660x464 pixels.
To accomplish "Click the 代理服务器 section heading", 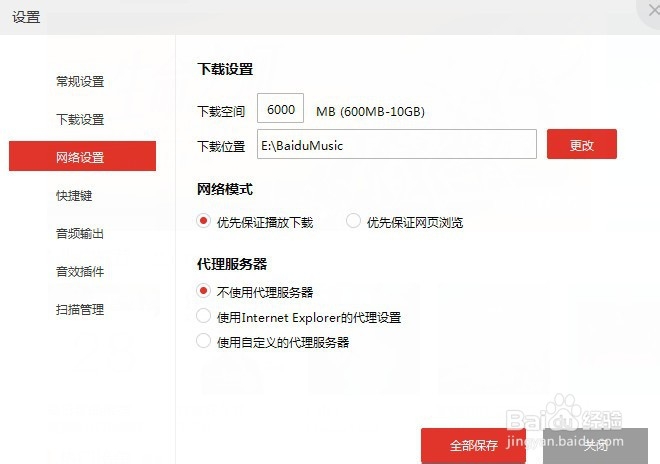I will [x=232, y=264].
